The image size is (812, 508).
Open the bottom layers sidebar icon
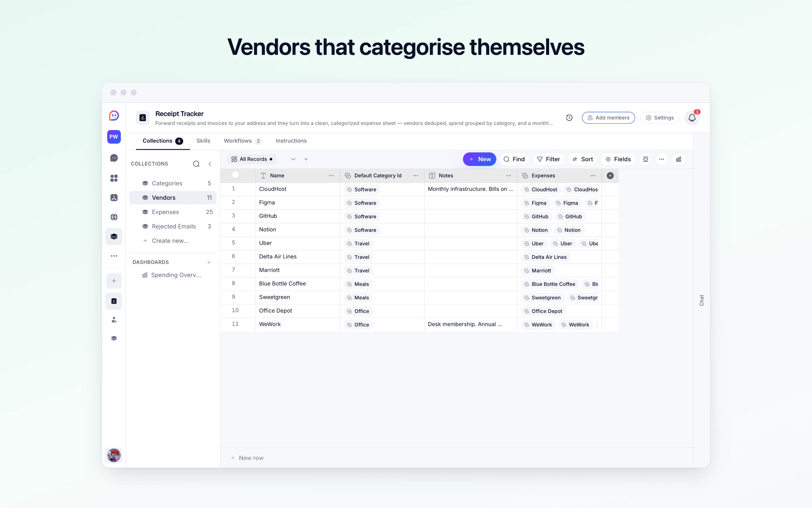pos(114,338)
